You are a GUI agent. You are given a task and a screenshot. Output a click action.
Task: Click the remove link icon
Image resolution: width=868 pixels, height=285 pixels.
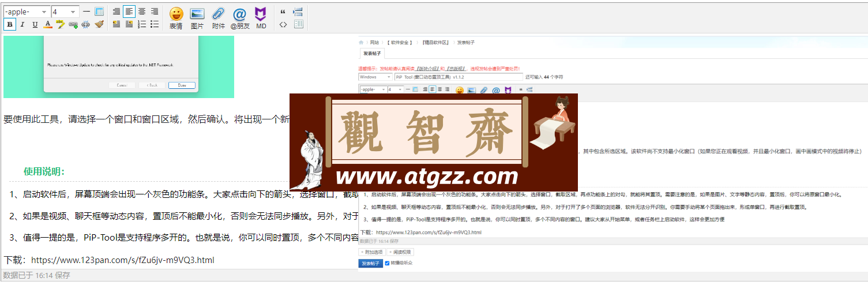click(86, 24)
